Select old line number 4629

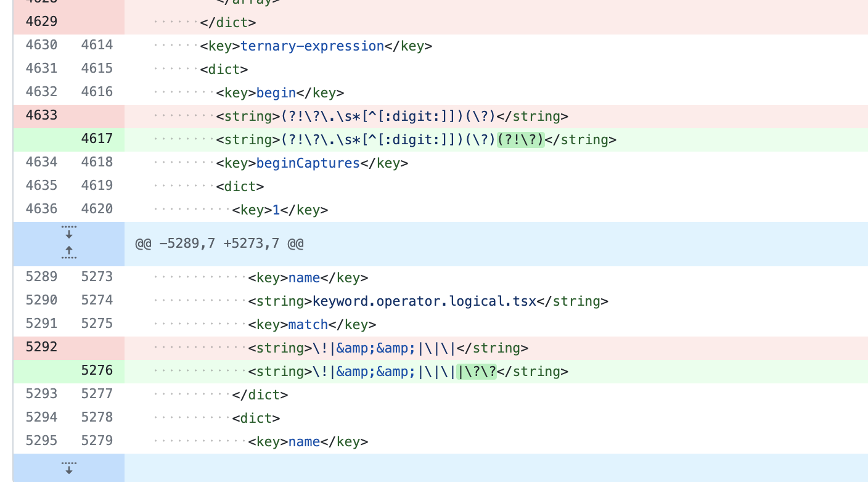(x=41, y=22)
